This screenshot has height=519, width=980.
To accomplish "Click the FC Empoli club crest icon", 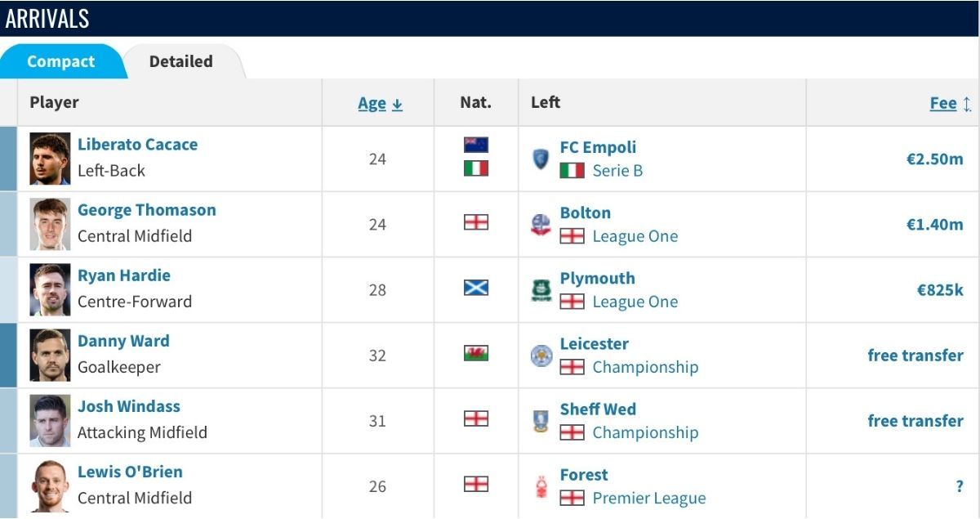I will 540,159.
